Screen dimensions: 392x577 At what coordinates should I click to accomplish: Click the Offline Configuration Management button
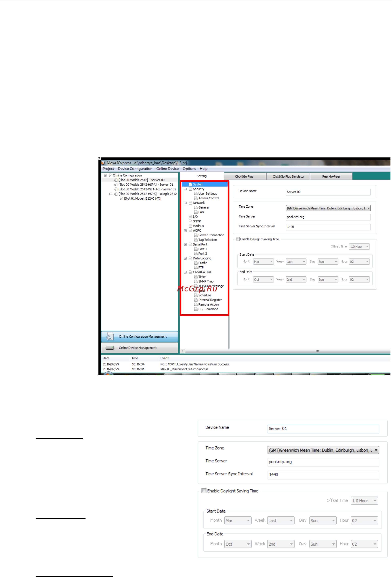point(139,336)
